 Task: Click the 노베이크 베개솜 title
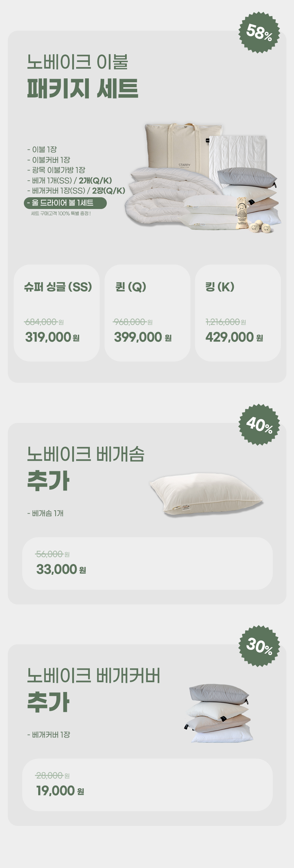coord(86,454)
